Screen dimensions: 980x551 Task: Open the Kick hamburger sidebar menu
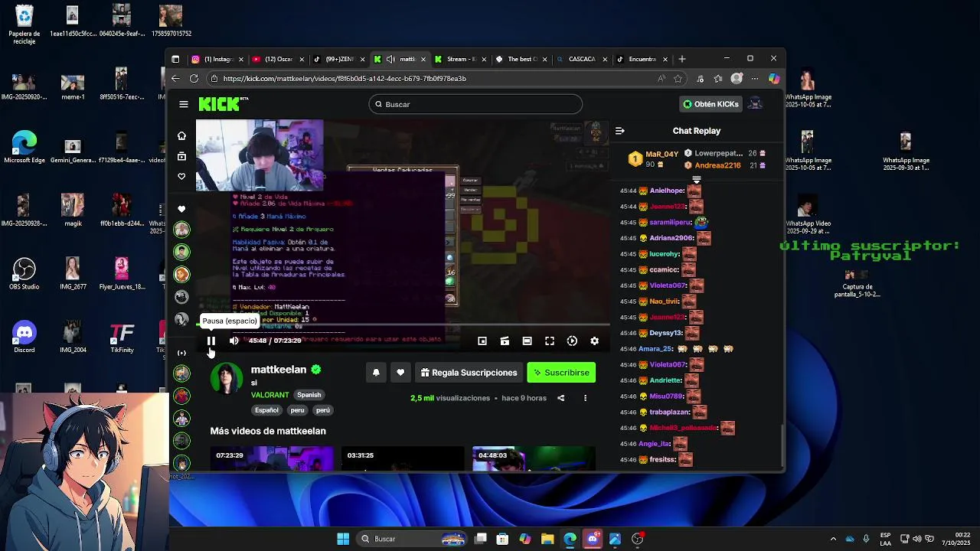(184, 104)
